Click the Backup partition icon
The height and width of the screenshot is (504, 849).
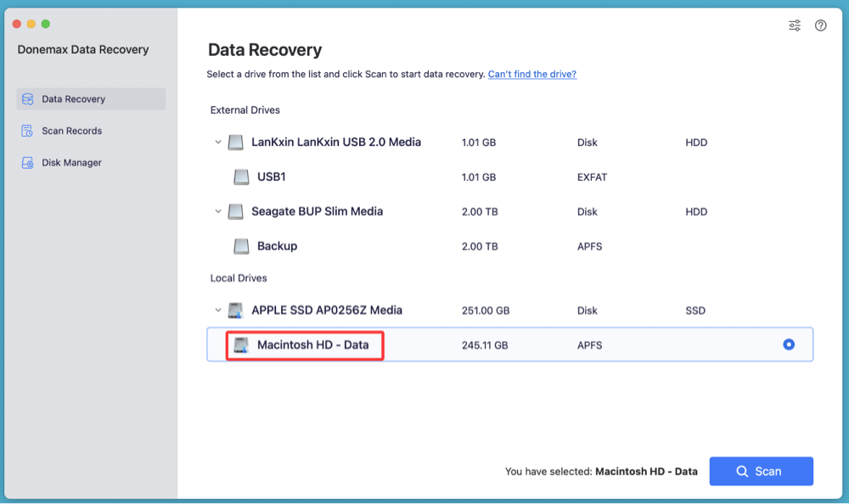(x=240, y=246)
